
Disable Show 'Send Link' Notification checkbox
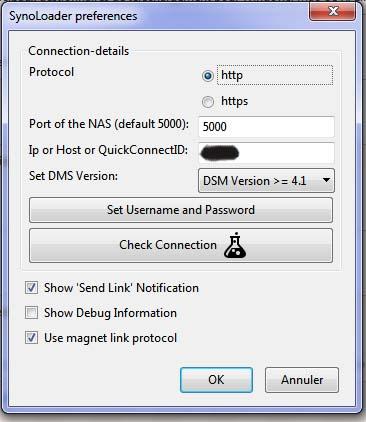31,288
